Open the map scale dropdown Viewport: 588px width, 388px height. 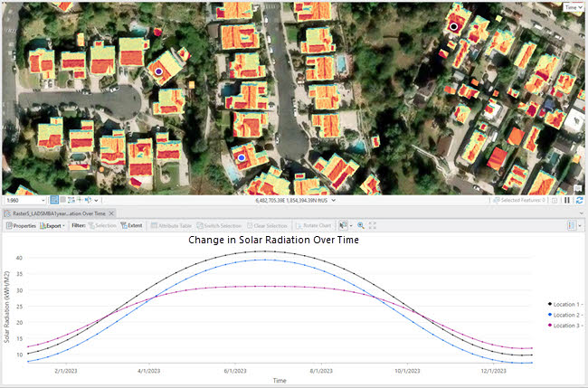(x=43, y=200)
